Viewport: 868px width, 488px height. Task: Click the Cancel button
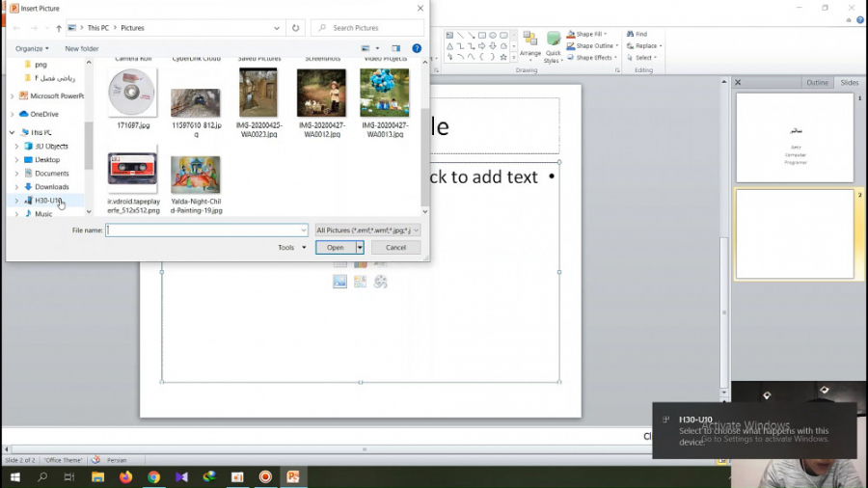coord(395,247)
